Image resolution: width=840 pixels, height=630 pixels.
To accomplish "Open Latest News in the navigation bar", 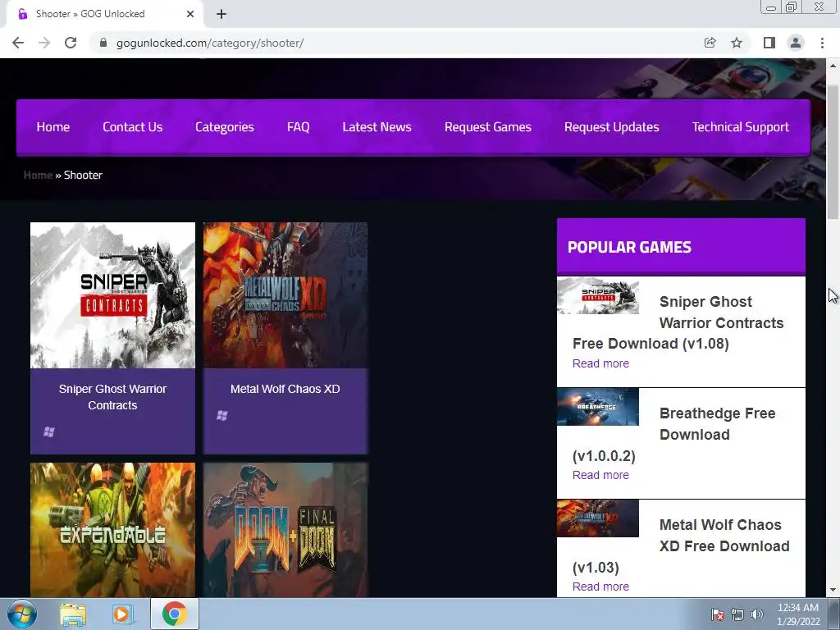I will [377, 127].
